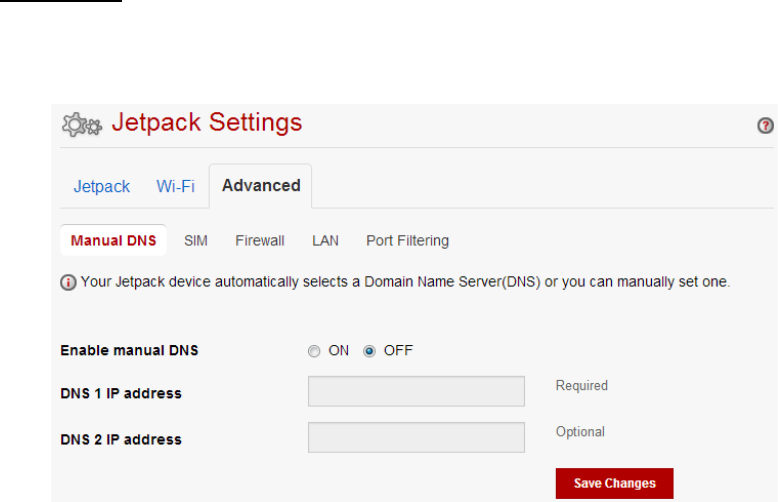Open the Port Filtering section
This screenshot has height=502, width=778.
(407, 241)
